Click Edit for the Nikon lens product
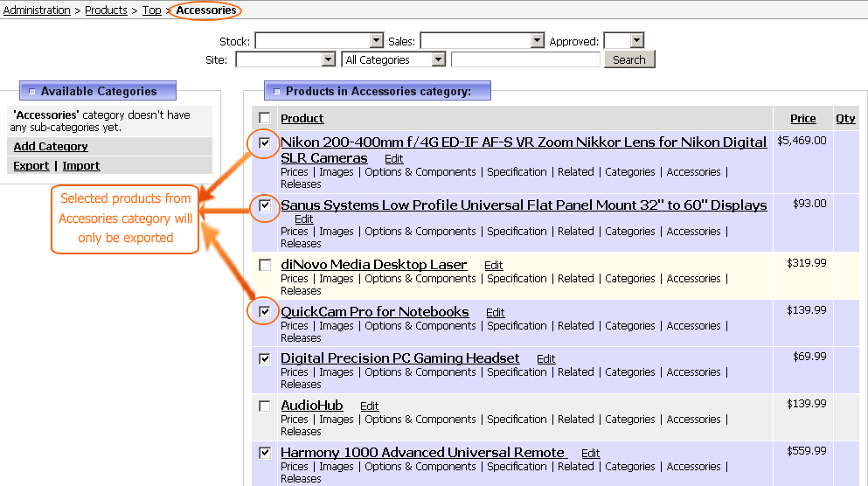 [393, 159]
